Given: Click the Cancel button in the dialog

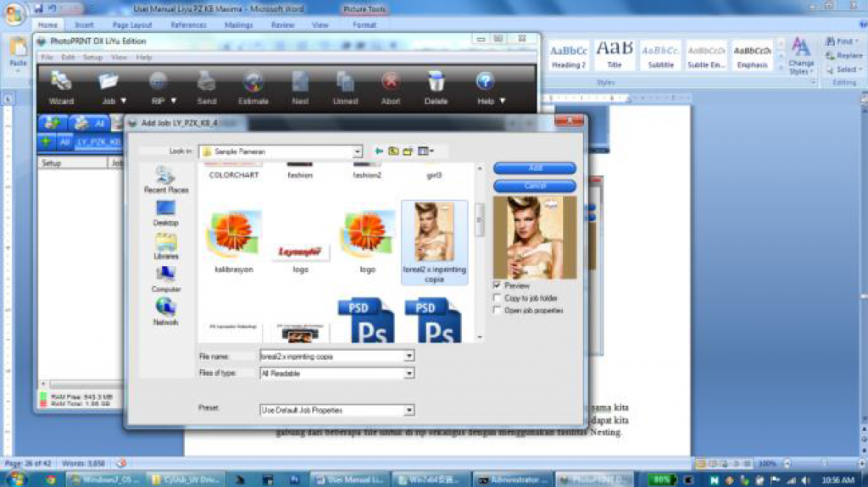Looking at the screenshot, I should click(534, 185).
